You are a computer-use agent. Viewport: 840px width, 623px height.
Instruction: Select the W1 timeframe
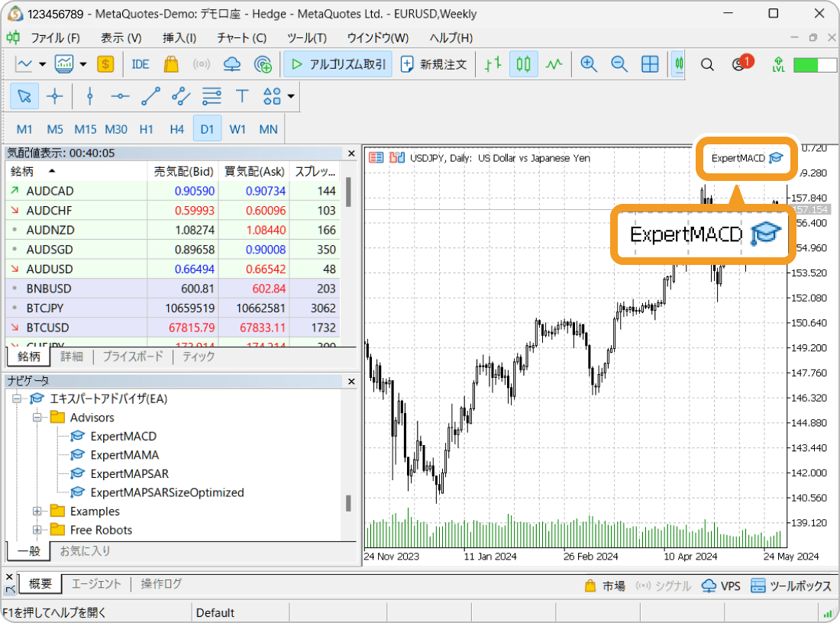(x=237, y=129)
